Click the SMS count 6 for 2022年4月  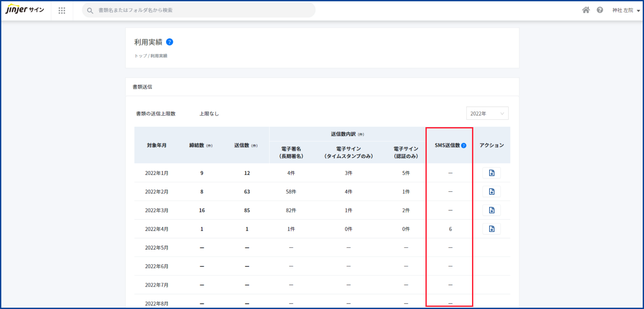click(x=450, y=229)
